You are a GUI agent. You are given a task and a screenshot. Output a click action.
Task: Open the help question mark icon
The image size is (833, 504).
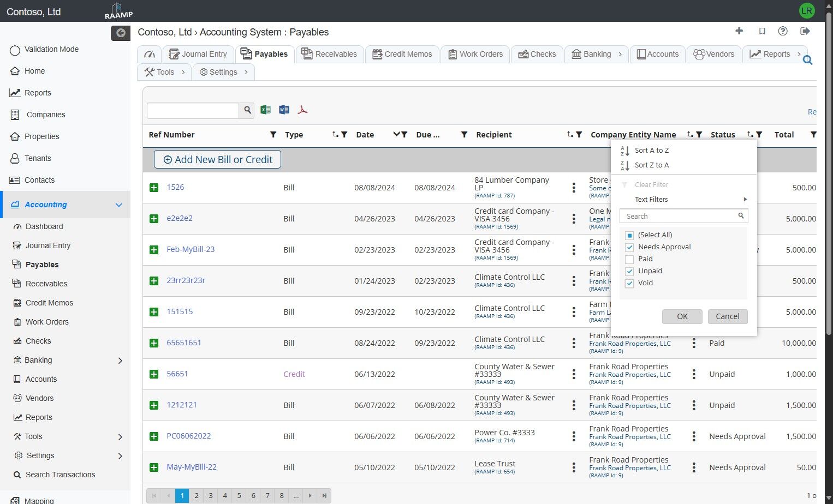(783, 31)
